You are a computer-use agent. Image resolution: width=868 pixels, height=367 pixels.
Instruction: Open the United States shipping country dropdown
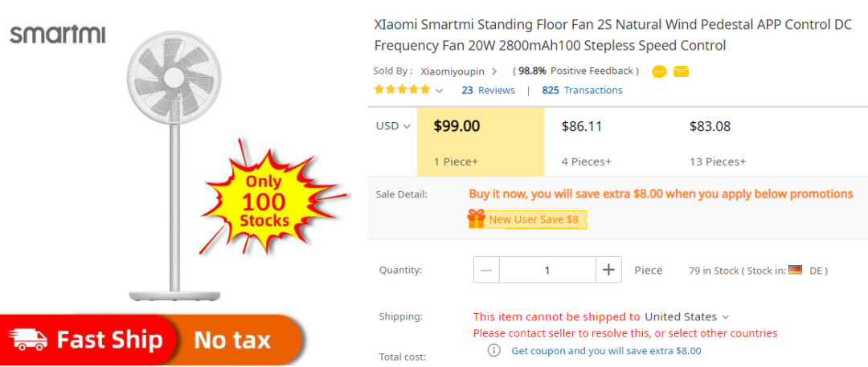point(686,316)
